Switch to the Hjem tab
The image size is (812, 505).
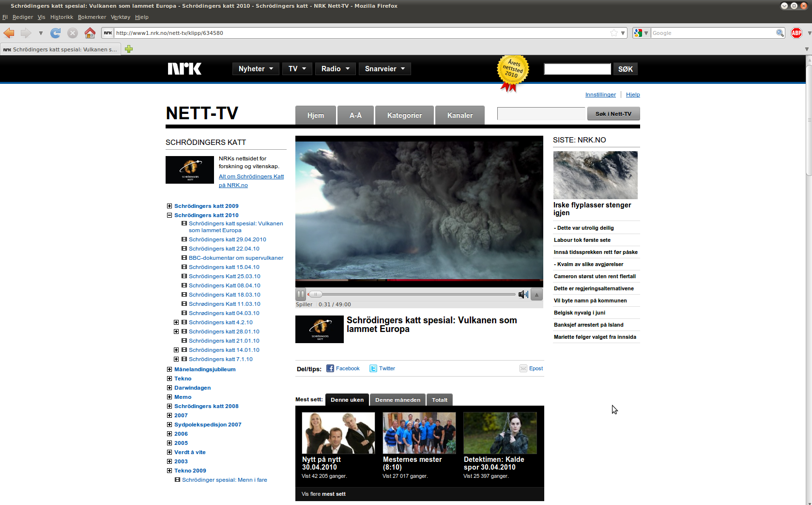click(316, 115)
